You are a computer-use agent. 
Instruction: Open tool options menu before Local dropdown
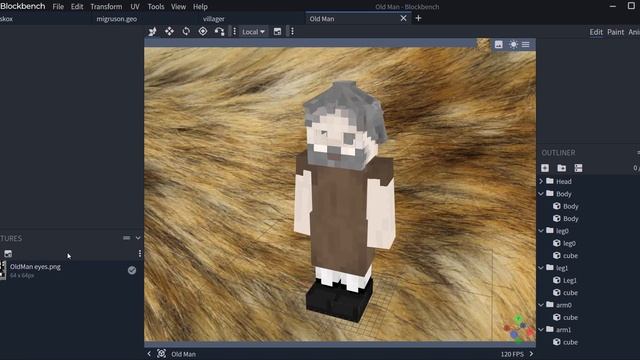click(234, 31)
